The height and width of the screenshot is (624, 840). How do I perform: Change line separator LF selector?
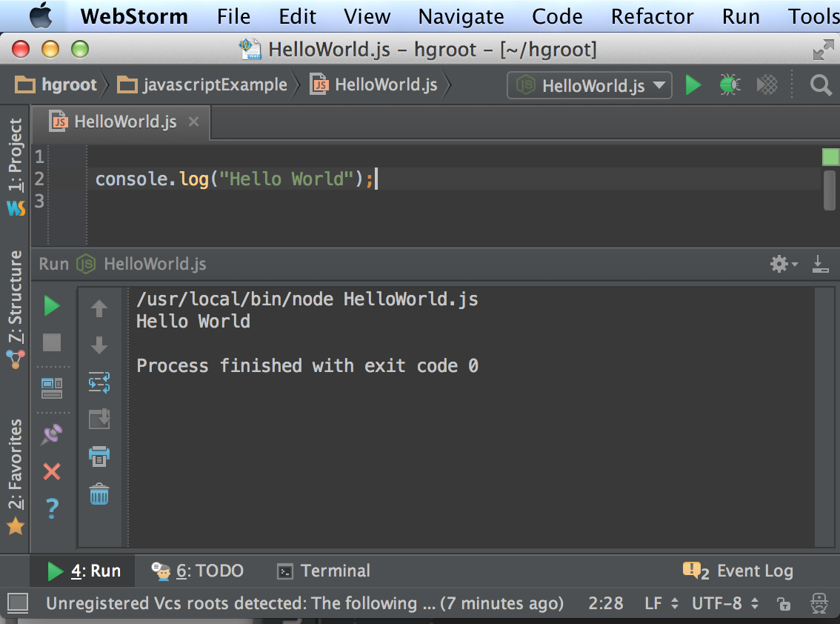661,604
